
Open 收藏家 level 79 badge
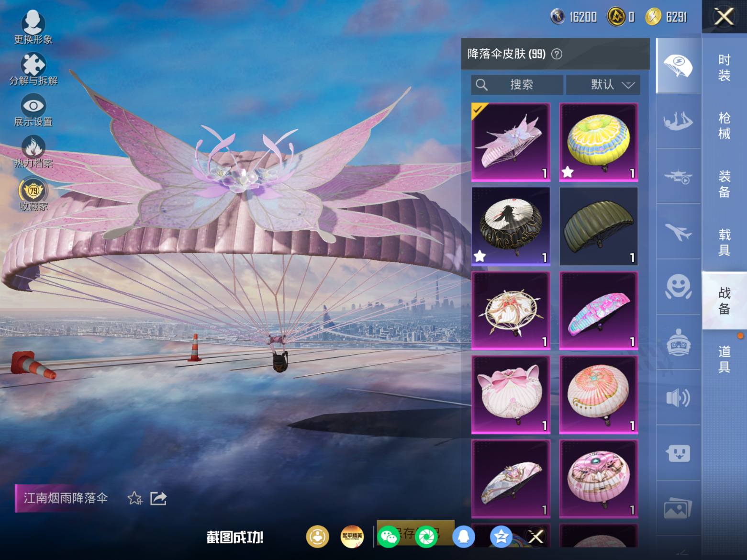[x=33, y=194]
